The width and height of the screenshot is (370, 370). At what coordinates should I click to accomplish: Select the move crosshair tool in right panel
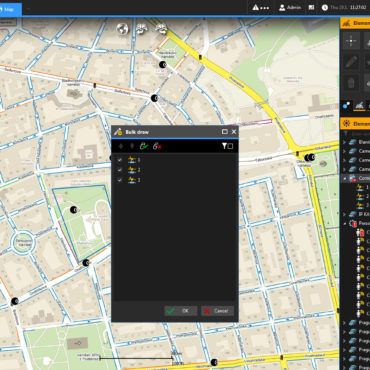tap(351, 41)
